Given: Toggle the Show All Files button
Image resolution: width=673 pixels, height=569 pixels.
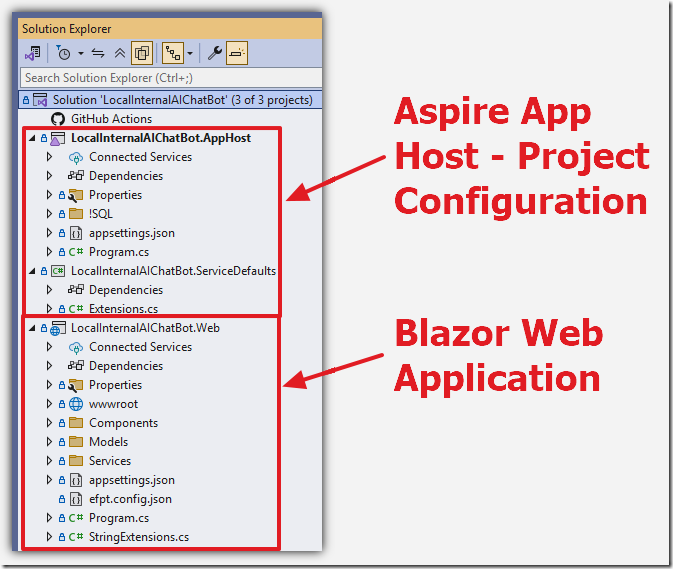Looking at the screenshot, I should [142, 53].
